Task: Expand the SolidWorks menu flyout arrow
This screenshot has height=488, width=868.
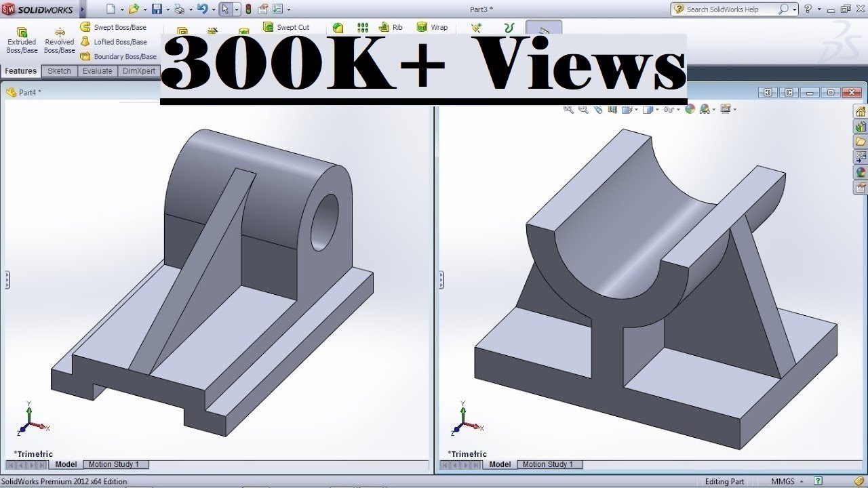Action: [82, 9]
